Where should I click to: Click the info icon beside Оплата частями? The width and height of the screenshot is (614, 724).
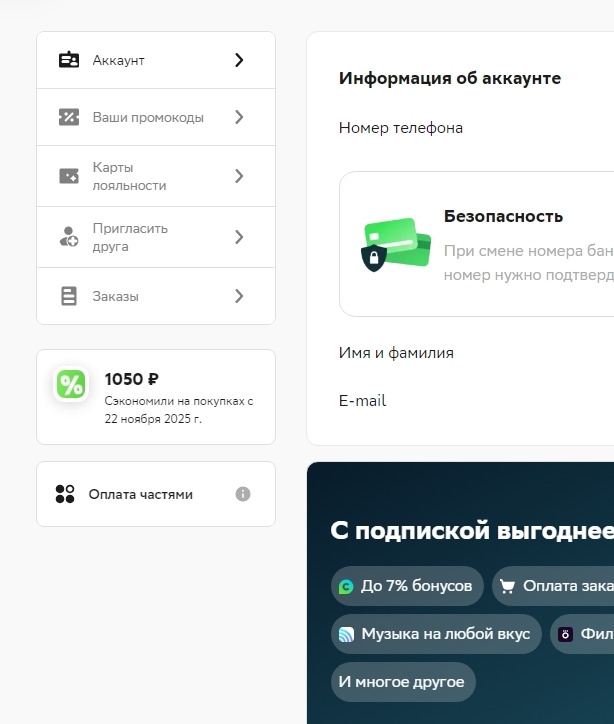click(243, 494)
